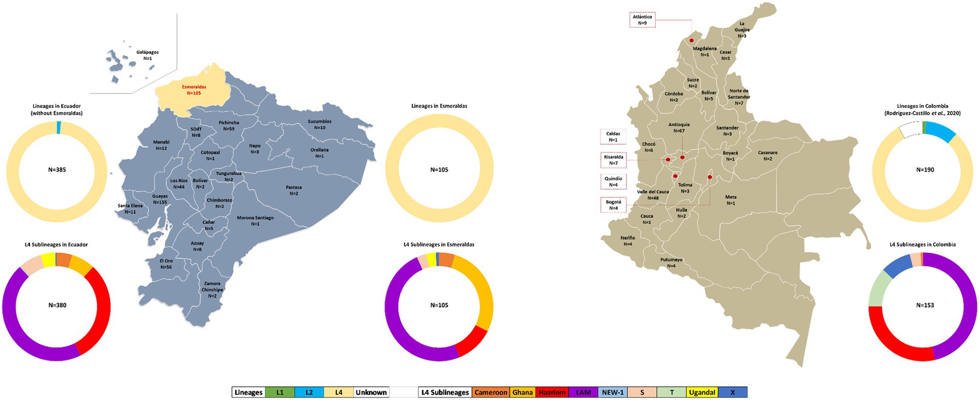Select the Cañar N=5 label
This screenshot has height=400, width=980.
click(209, 225)
